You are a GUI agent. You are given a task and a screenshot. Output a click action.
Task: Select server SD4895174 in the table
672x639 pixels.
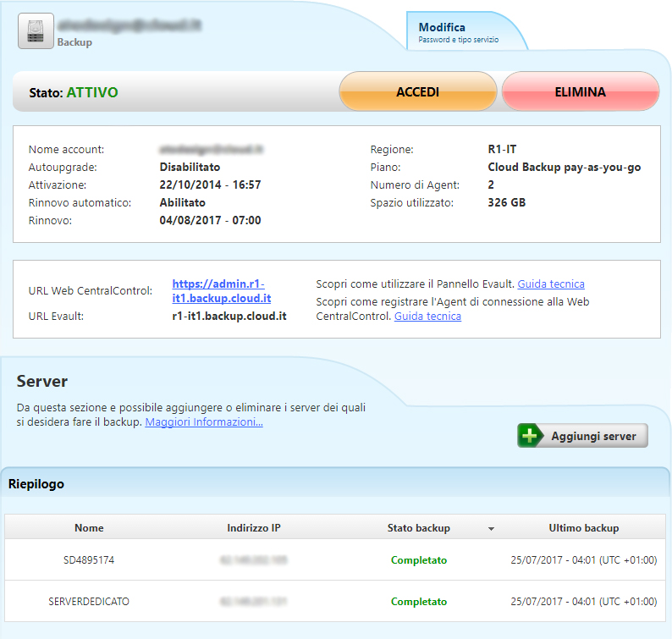(89, 560)
